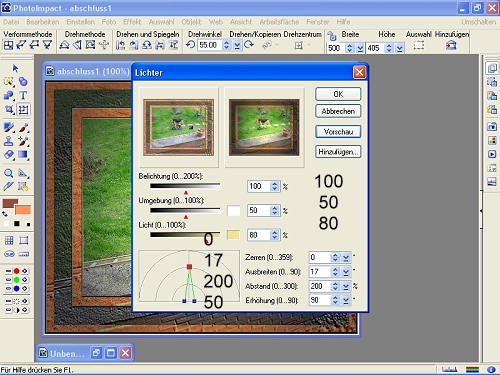Restore the minimized Unben... window
500x375 pixels.
96,353
